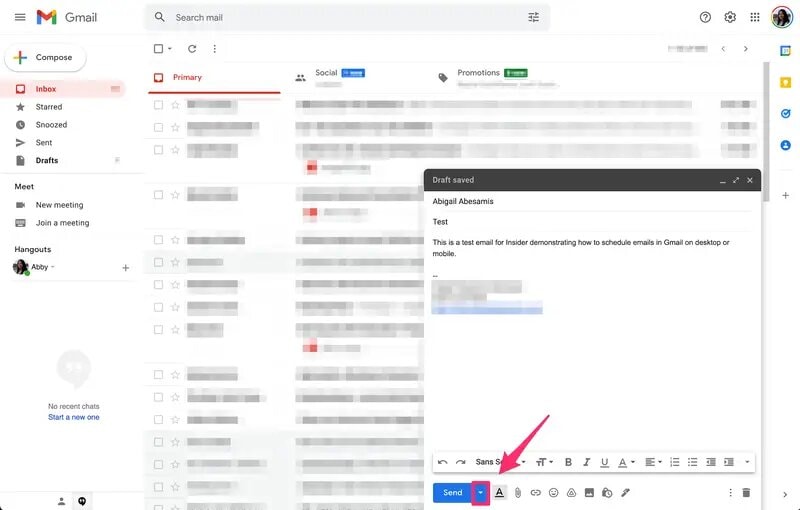The image size is (800, 510).
Task: Open the align dropdown
Action: [x=653, y=462]
